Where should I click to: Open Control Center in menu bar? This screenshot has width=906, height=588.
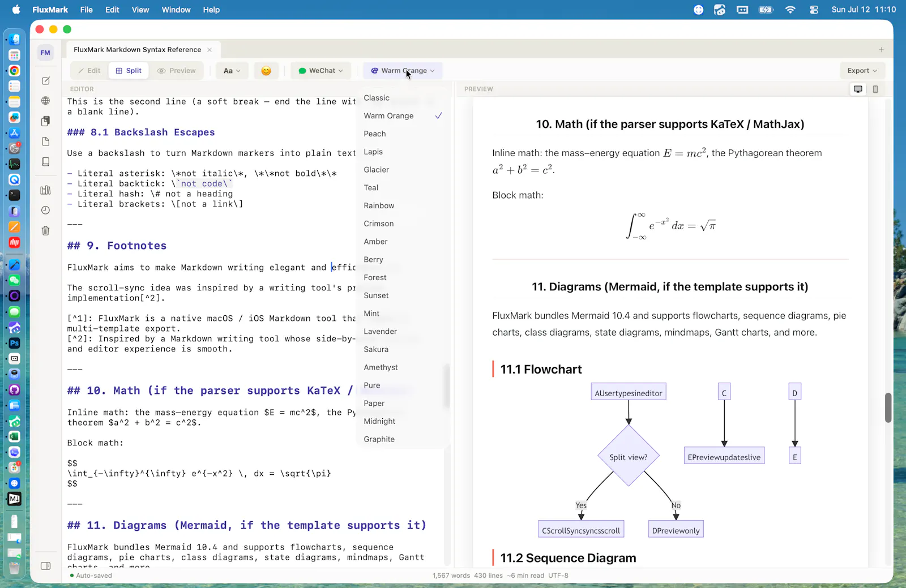click(x=814, y=10)
